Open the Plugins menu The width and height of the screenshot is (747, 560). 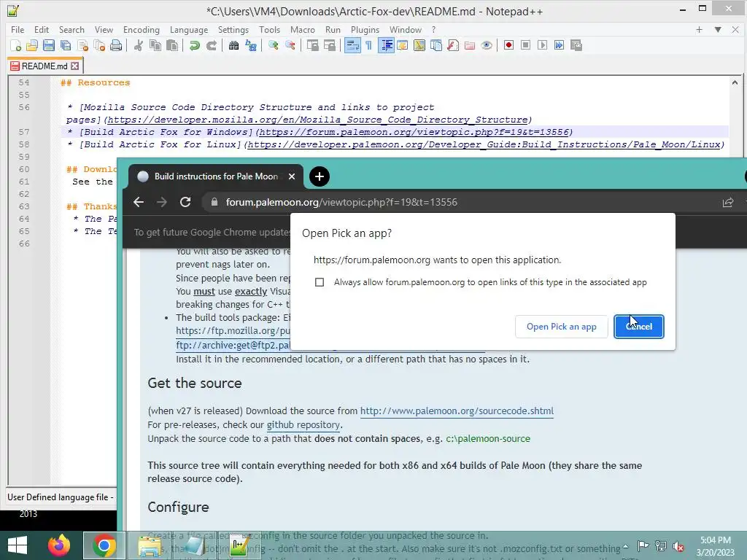pos(365,29)
